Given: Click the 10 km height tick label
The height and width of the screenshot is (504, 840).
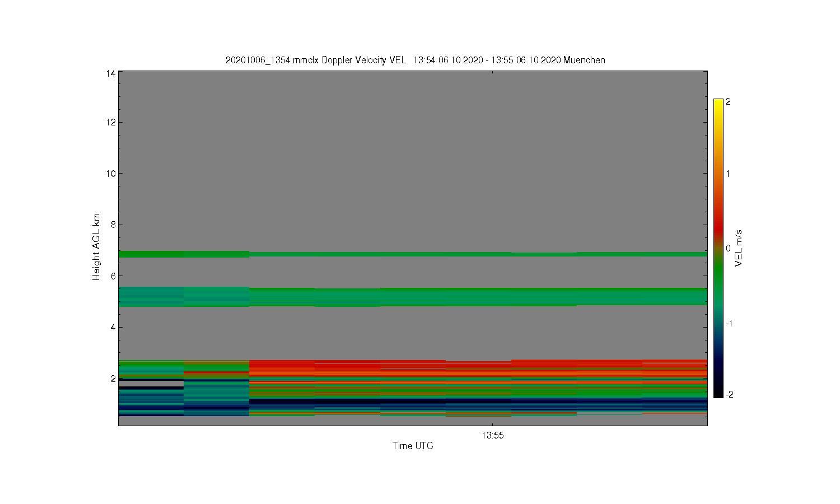Looking at the screenshot, I should point(111,174).
